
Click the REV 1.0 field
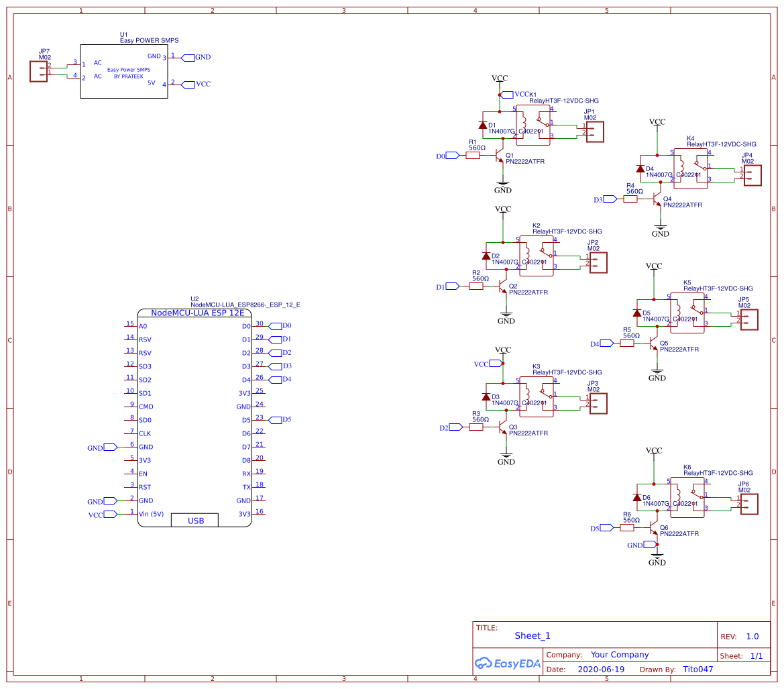752,635
